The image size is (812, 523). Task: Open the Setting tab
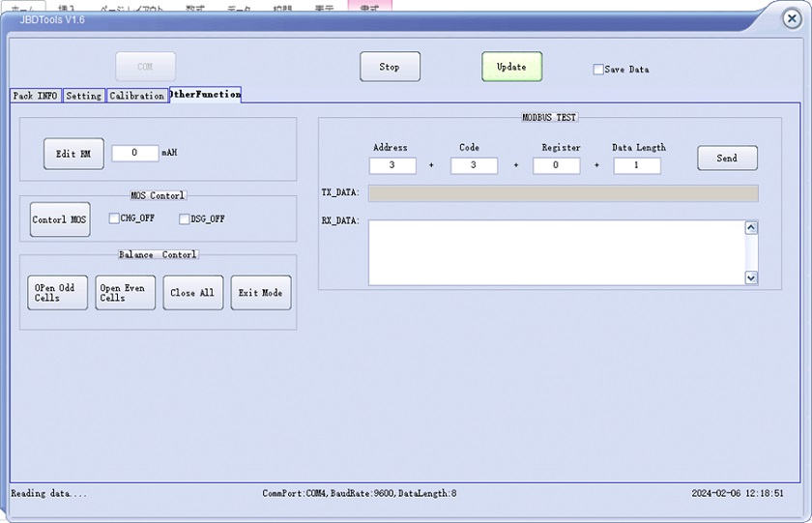point(84,96)
